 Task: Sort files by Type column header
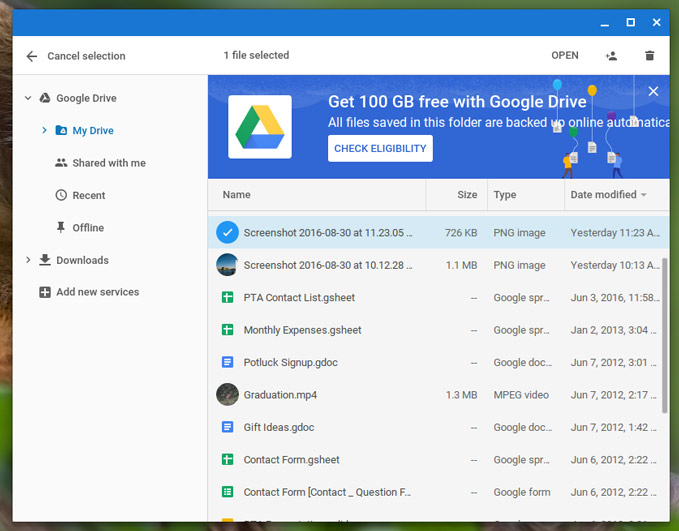click(x=505, y=195)
